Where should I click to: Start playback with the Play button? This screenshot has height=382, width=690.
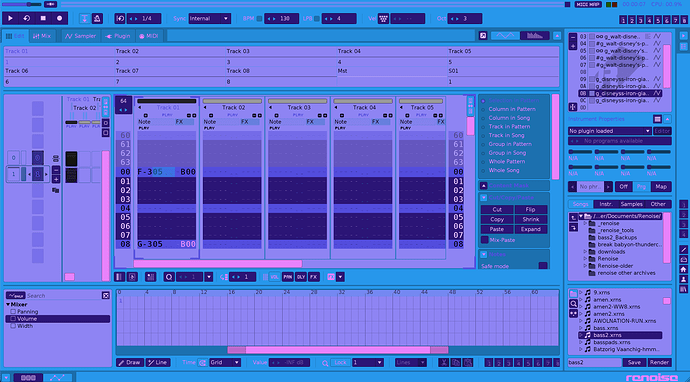11,18
